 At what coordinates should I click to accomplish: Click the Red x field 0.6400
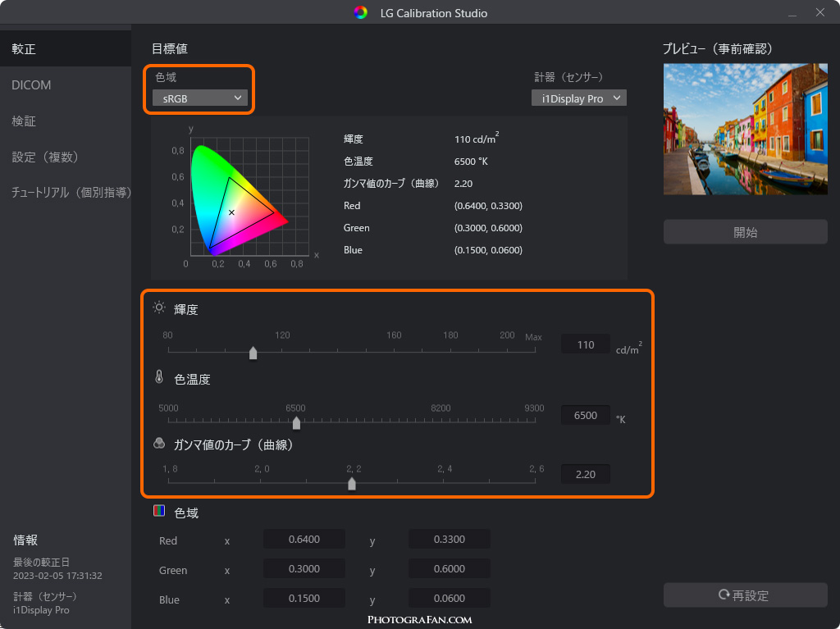tap(304, 539)
